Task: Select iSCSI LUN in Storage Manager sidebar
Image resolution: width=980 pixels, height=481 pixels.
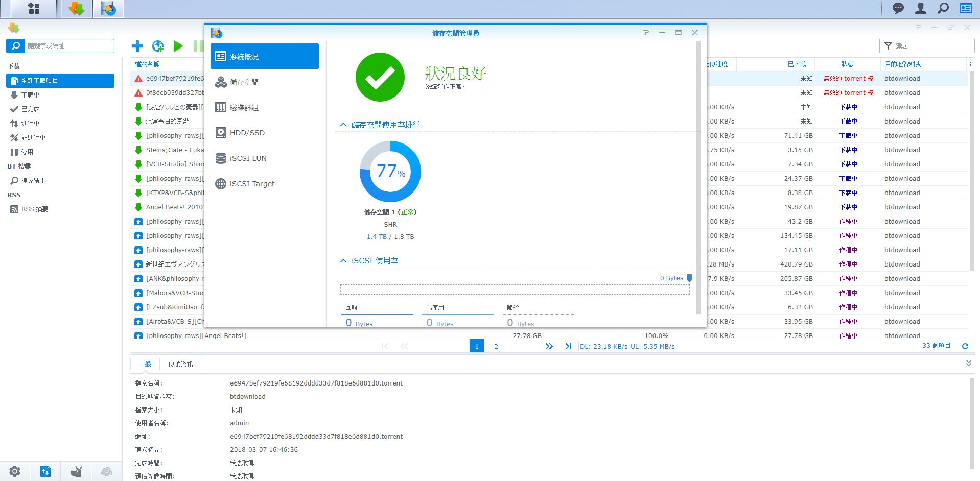Action: point(265,158)
